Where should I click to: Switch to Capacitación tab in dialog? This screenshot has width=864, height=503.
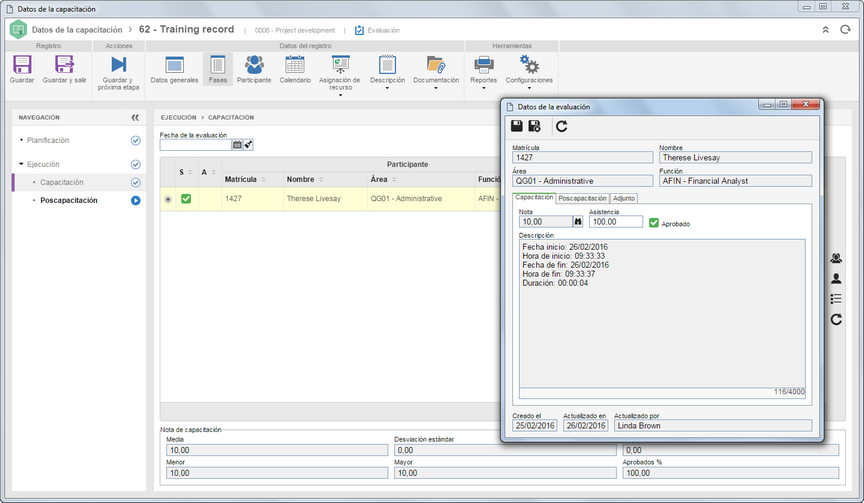(534, 197)
